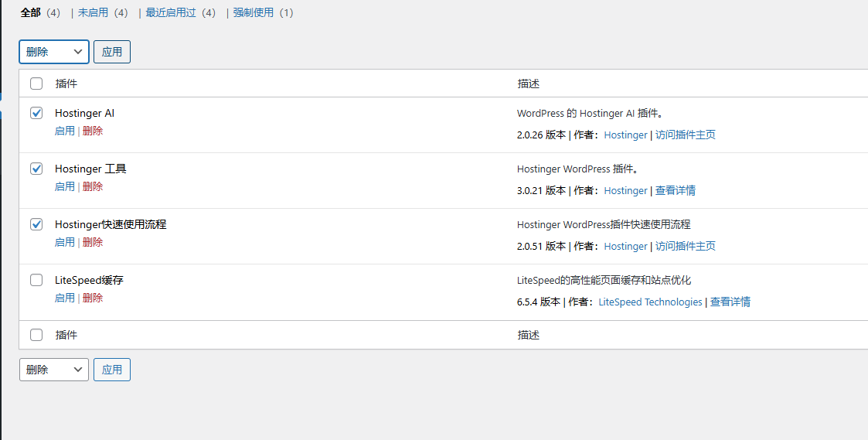Switch to the 最近启用过 (4) filter

[x=180, y=12]
